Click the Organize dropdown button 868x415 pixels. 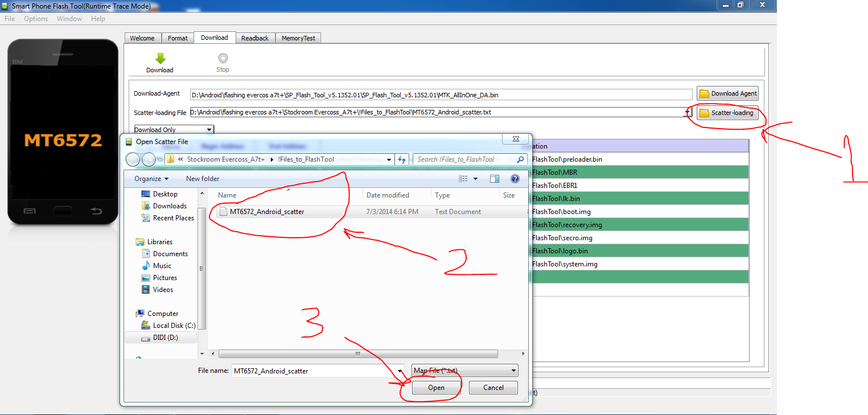[x=151, y=179]
